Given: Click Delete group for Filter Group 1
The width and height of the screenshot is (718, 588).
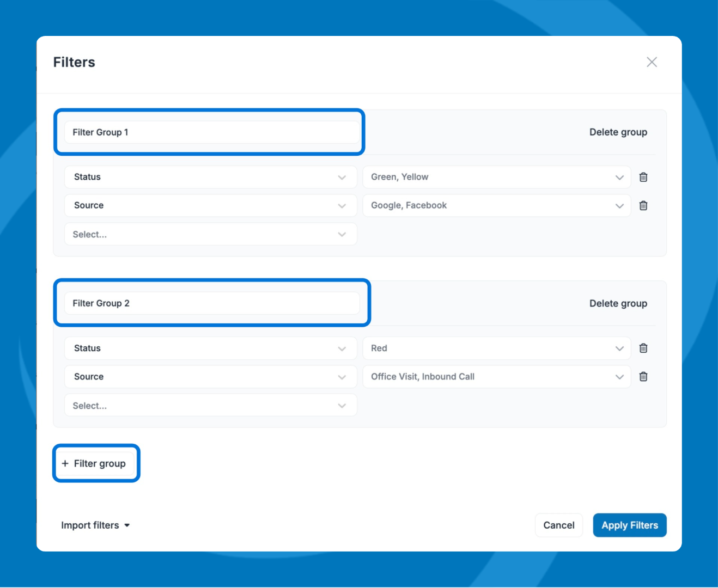Looking at the screenshot, I should (x=618, y=132).
